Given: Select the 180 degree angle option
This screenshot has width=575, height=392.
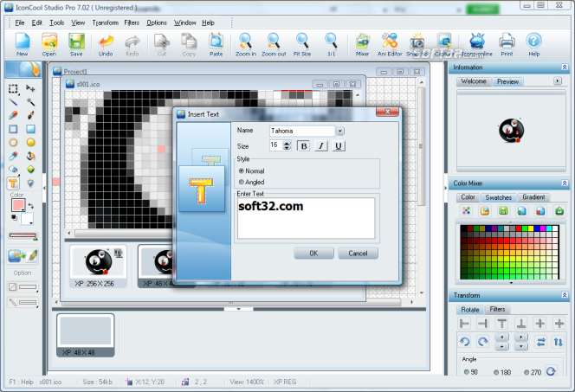Looking at the screenshot, I should click(x=502, y=372).
